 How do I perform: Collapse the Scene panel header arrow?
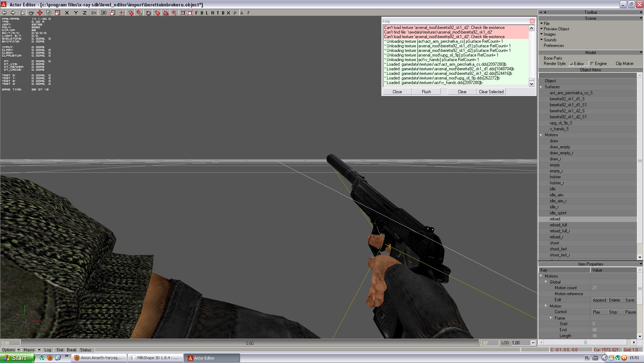[x=640, y=18]
